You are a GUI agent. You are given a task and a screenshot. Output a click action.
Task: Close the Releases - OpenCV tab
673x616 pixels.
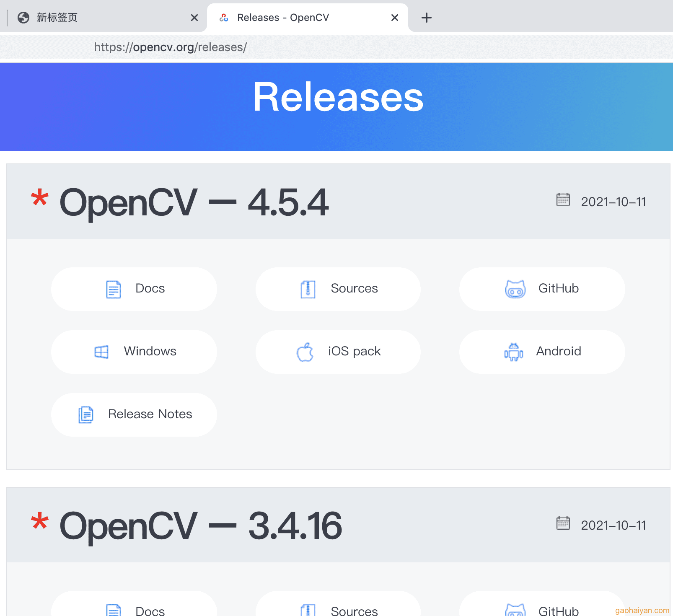394,18
